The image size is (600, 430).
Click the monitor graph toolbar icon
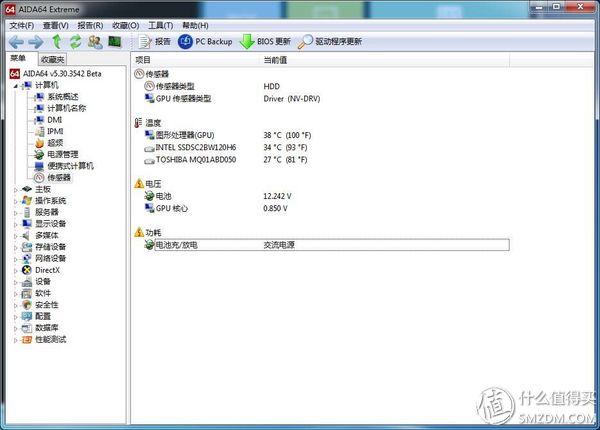(x=115, y=42)
